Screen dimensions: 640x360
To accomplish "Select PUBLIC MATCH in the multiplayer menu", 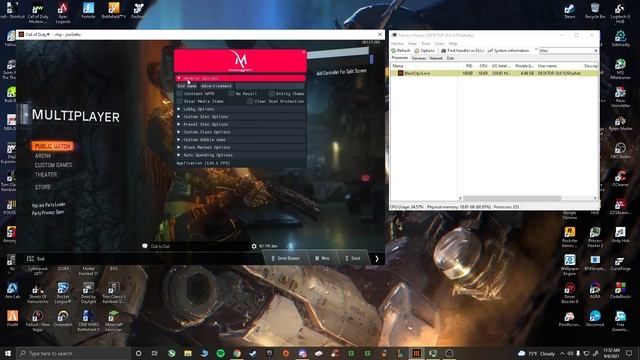I will 53,146.
